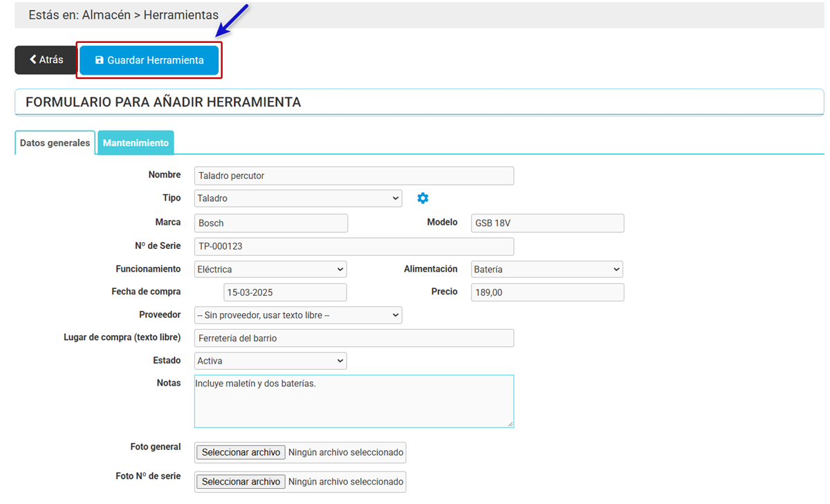Click the Fecha de compra label
Viewport: 830px width, 504px height.
(x=146, y=292)
